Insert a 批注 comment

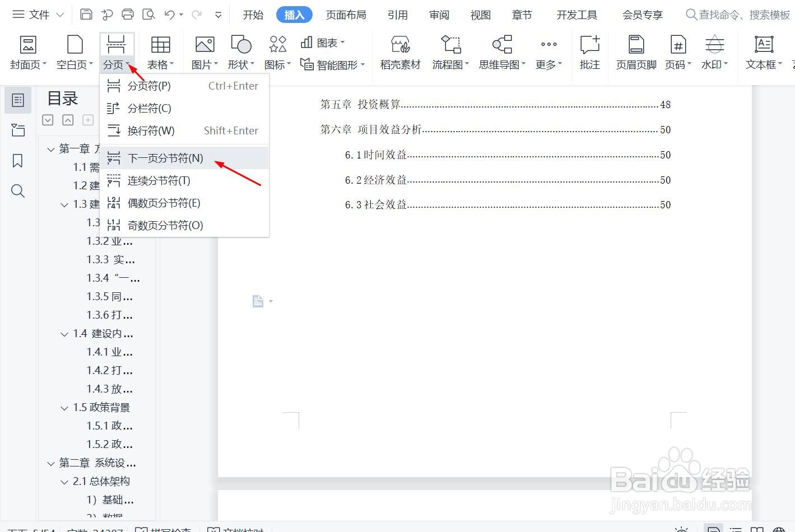(589, 50)
